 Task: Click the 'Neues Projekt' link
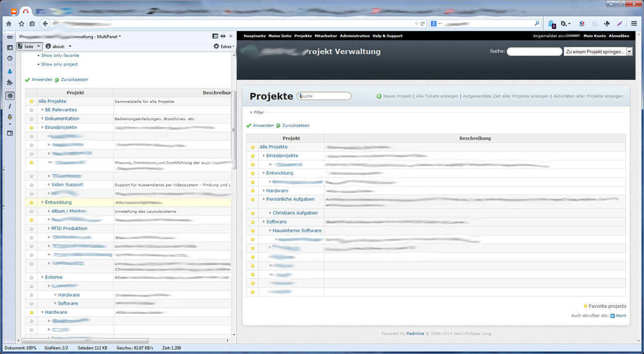pos(394,96)
